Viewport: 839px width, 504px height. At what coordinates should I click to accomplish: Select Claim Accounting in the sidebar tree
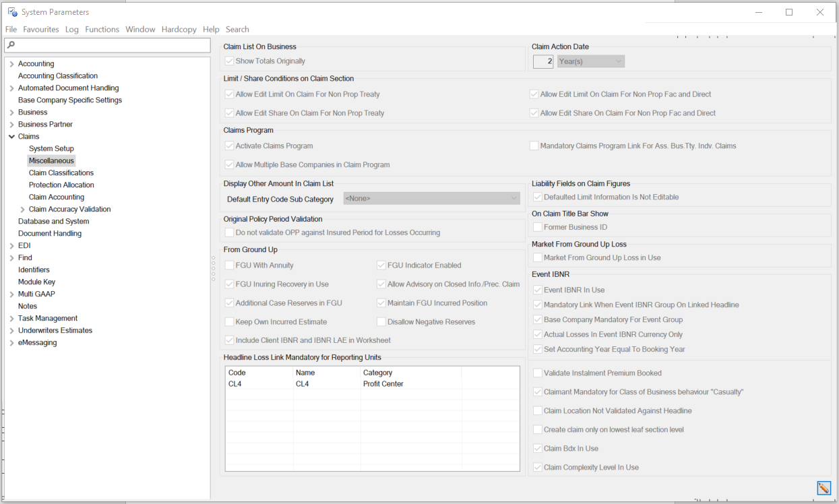click(57, 197)
